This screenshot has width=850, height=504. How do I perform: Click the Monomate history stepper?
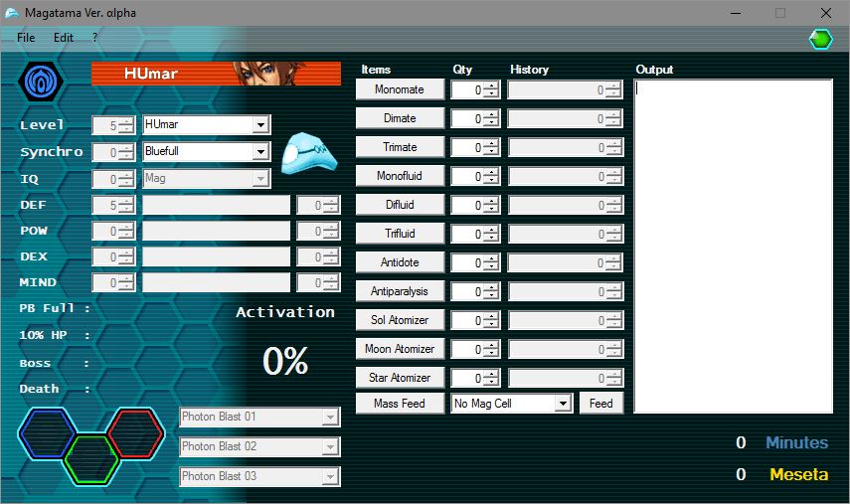pyautogui.click(x=566, y=89)
